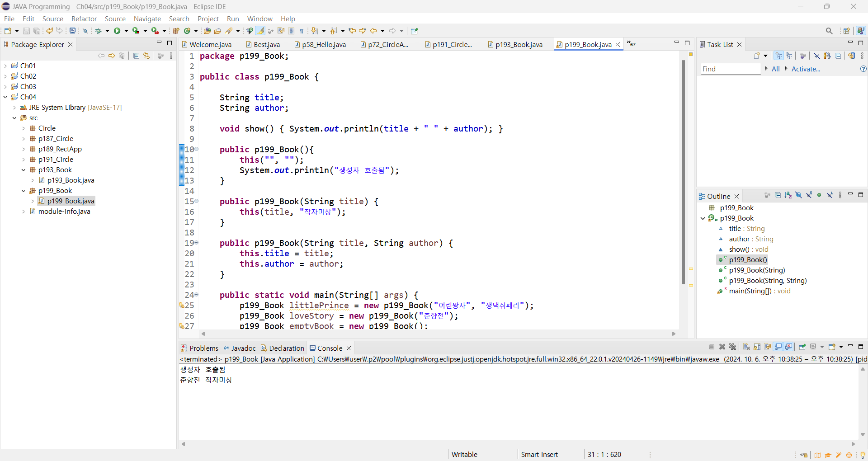Toggle Hide Local Types in Outline

[830, 195]
